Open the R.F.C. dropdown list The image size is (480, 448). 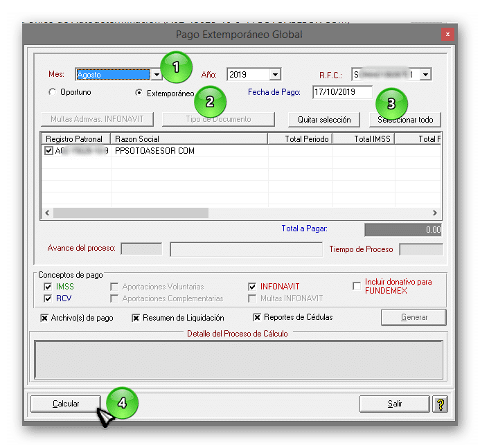click(425, 74)
